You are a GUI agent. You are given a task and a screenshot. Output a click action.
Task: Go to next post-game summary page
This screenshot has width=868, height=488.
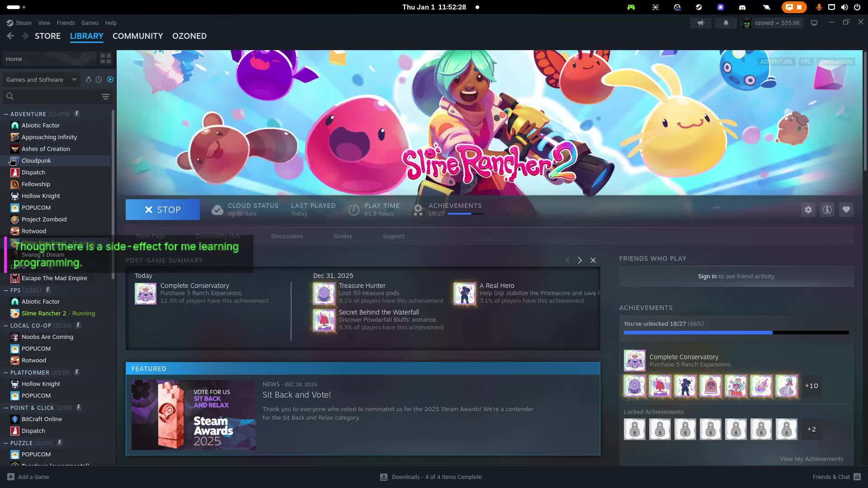click(580, 260)
